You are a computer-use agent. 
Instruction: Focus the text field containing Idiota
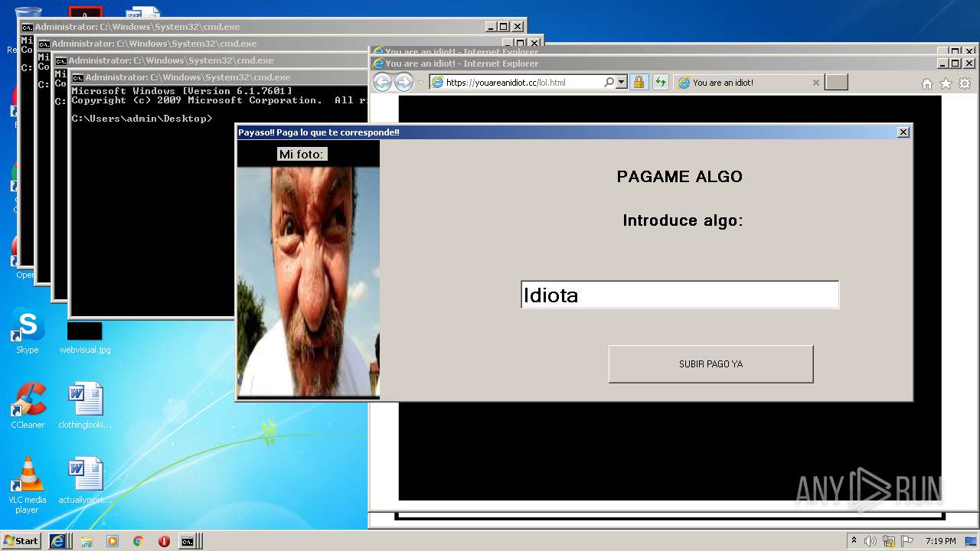680,295
